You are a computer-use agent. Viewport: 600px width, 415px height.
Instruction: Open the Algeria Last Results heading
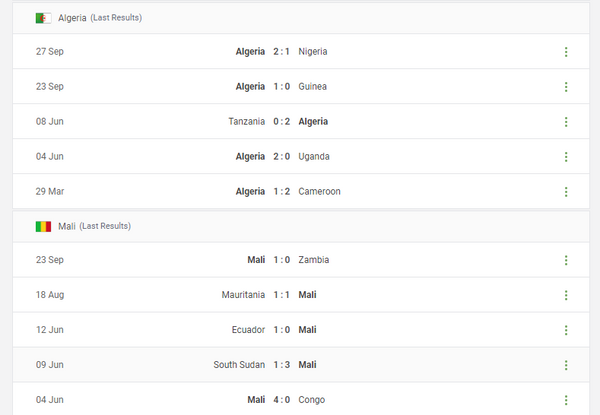pos(100,19)
